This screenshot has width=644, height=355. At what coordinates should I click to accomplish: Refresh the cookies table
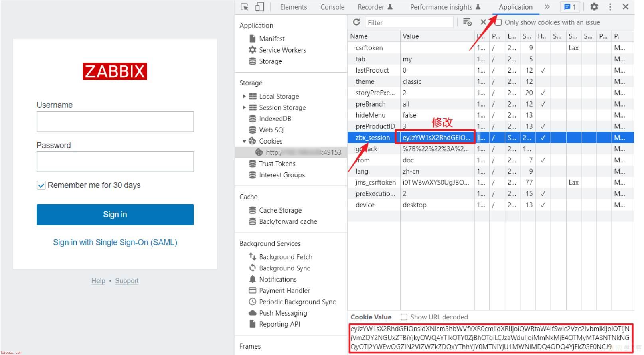357,22
